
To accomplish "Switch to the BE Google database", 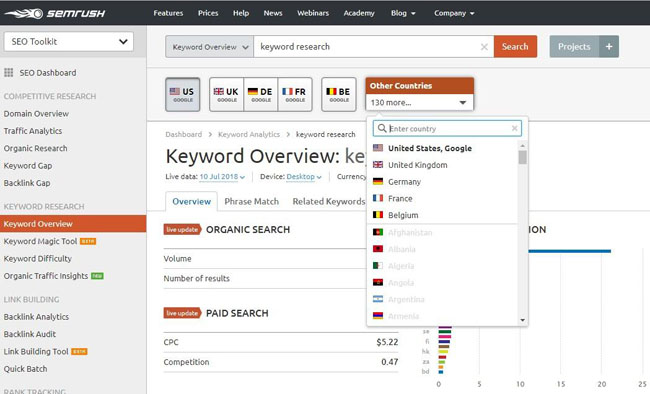I will tap(339, 95).
